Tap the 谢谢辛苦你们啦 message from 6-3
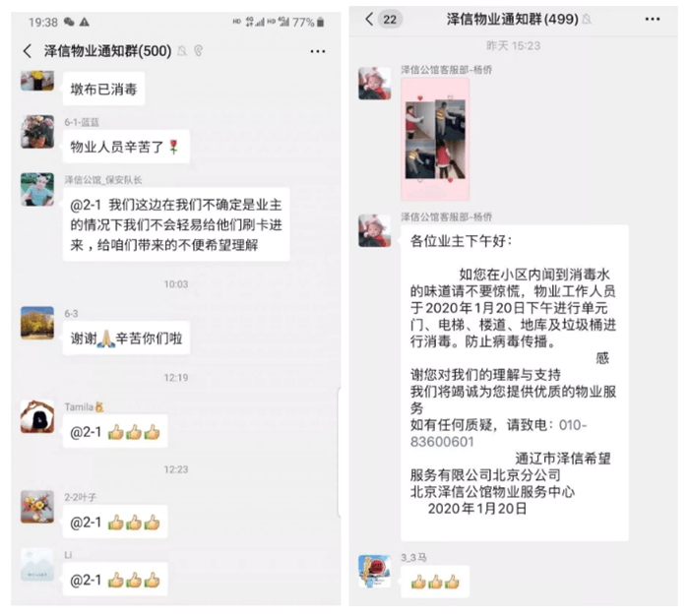Viewport: 689px width, 616px height. (126, 338)
